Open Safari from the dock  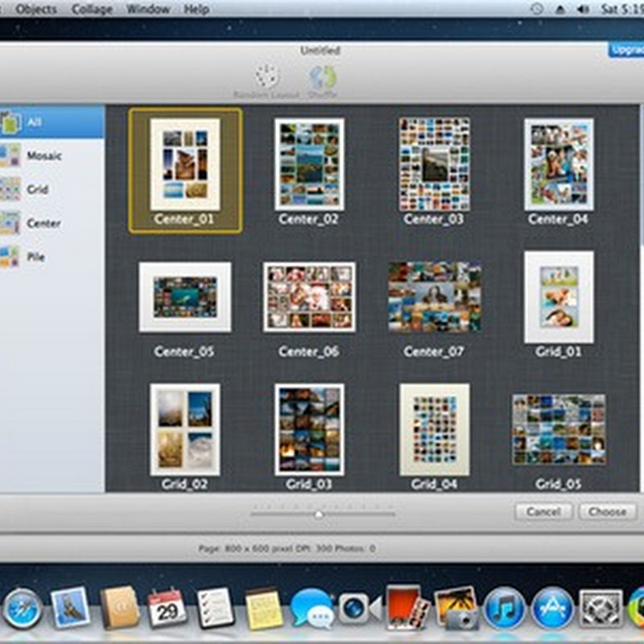pyautogui.click(x=22, y=608)
